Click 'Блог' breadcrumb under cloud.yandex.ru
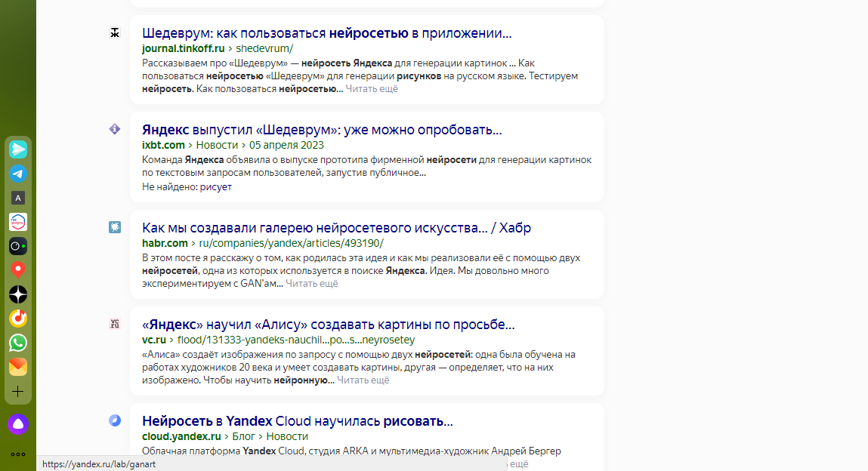 [243, 436]
